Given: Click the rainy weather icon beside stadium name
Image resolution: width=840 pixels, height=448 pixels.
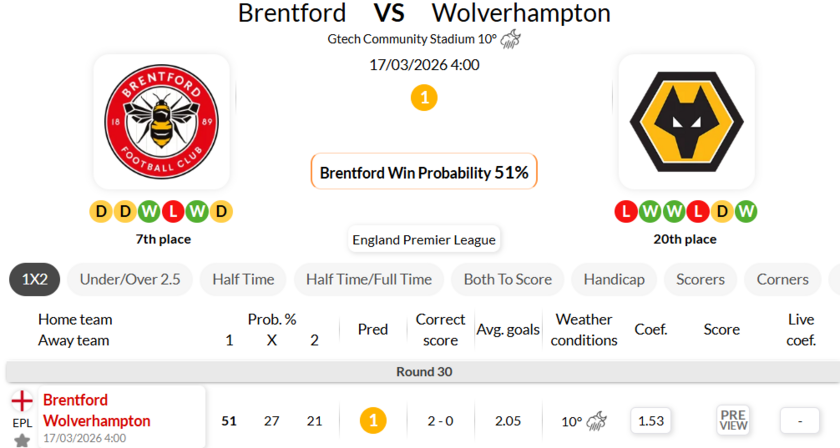Looking at the screenshot, I should point(510,39).
